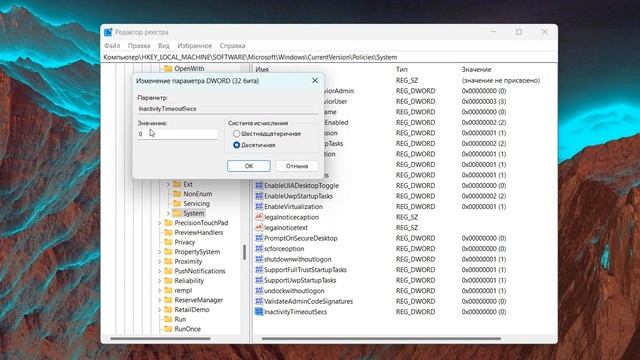Select Шестнадцатеричная radio option
640x360 pixels.
236,133
